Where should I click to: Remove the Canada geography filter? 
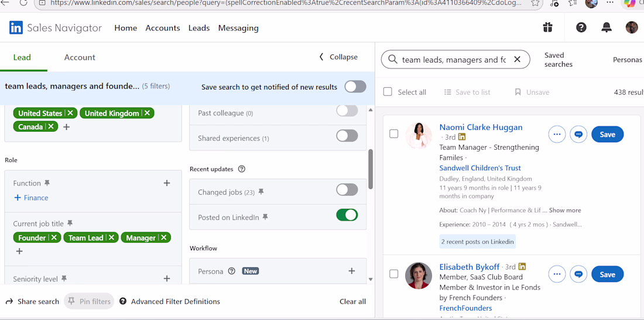pyautogui.click(x=51, y=127)
